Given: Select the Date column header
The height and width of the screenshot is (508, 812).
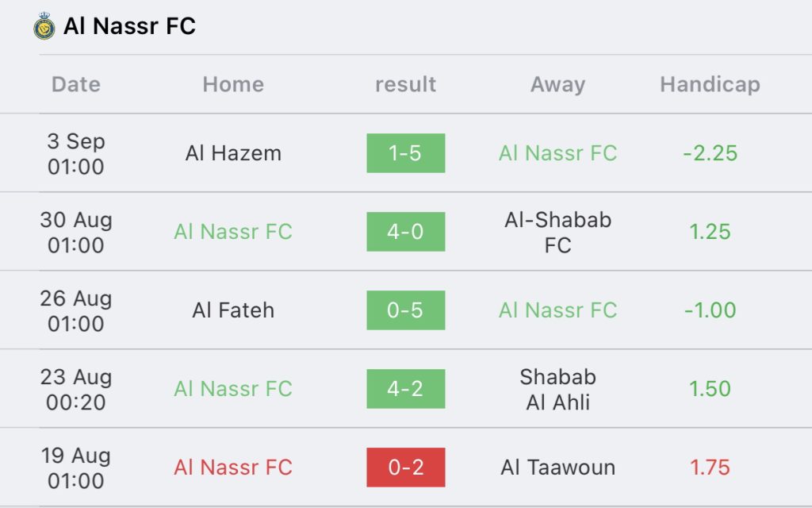Looking at the screenshot, I should click(x=76, y=84).
